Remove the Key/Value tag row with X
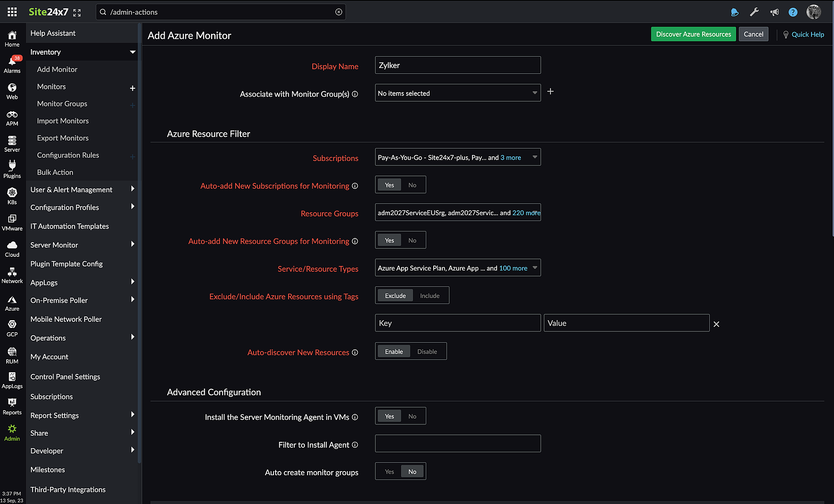Image resolution: width=834 pixels, height=504 pixels. click(x=716, y=324)
